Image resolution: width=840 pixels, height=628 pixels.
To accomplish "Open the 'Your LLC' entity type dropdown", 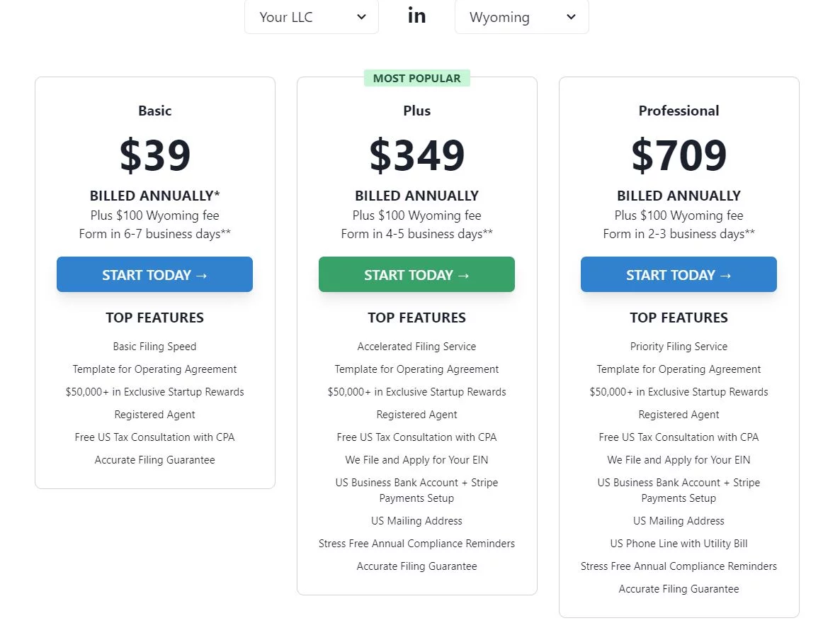I will click(311, 17).
